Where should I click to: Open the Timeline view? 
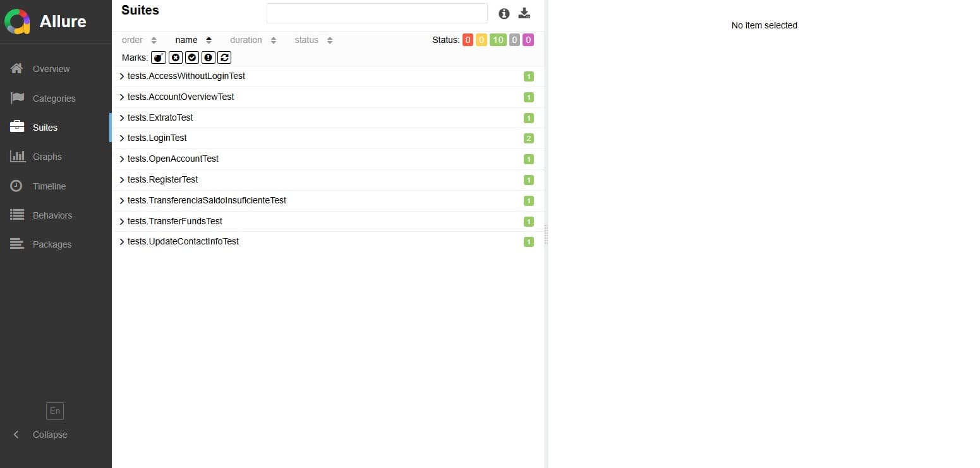[49, 186]
